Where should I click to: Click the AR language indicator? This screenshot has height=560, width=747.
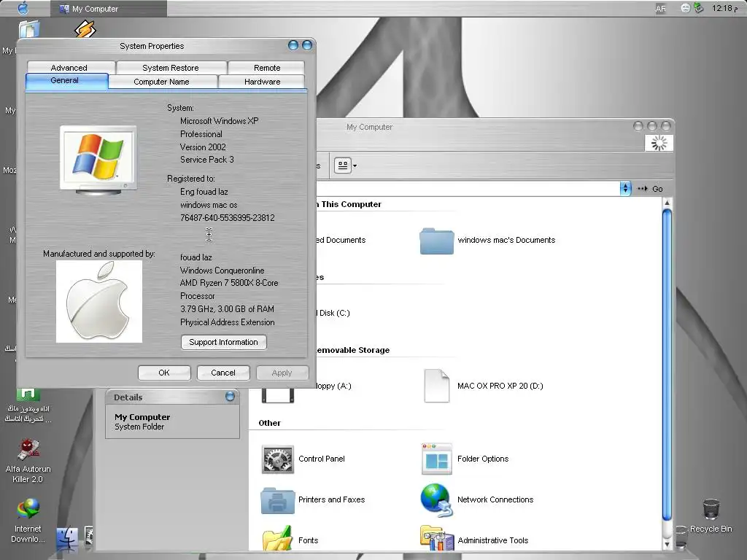pos(660,9)
